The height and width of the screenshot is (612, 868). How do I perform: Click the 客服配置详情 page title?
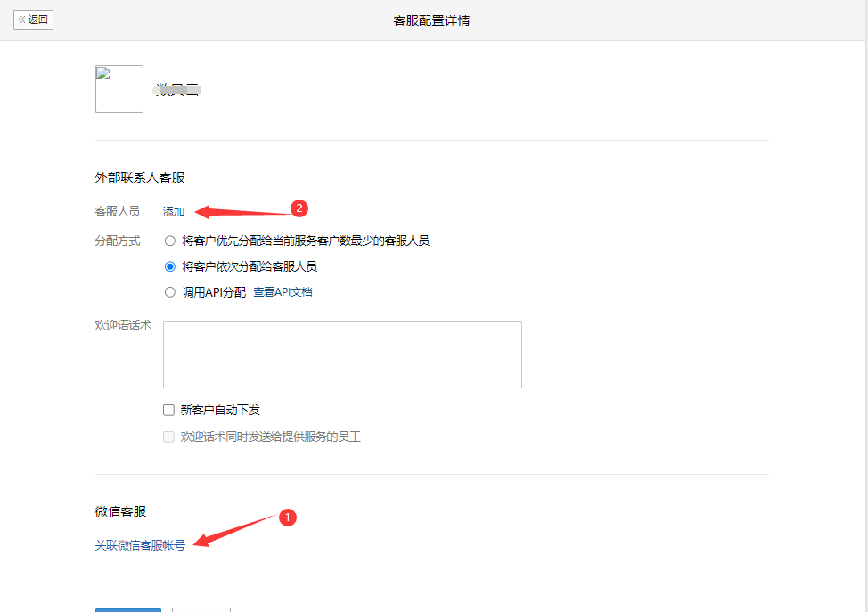click(x=431, y=20)
